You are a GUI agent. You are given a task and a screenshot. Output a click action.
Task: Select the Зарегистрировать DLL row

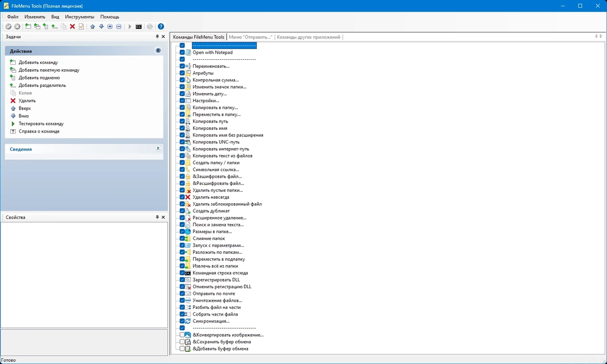(216, 280)
